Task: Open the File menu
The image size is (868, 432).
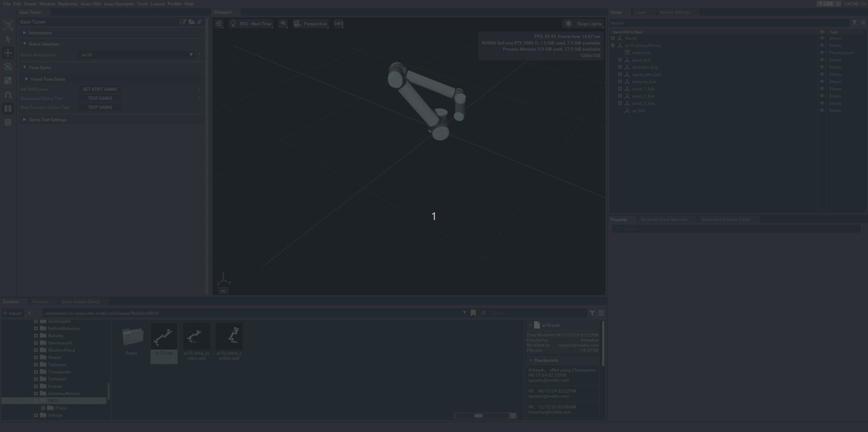Action: pos(7,4)
